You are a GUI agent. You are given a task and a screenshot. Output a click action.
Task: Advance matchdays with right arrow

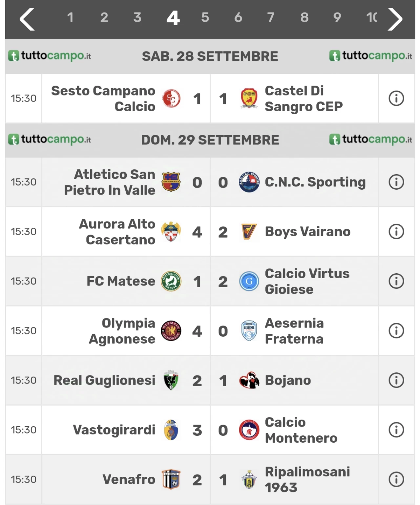coord(395,19)
